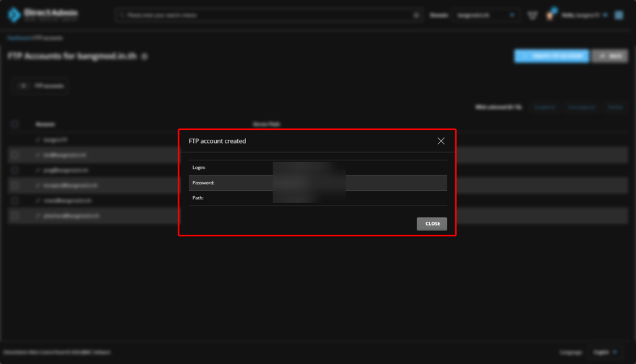636x364 pixels.
Task: Open the notifications icon with badge
Action: [x=550, y=15]
